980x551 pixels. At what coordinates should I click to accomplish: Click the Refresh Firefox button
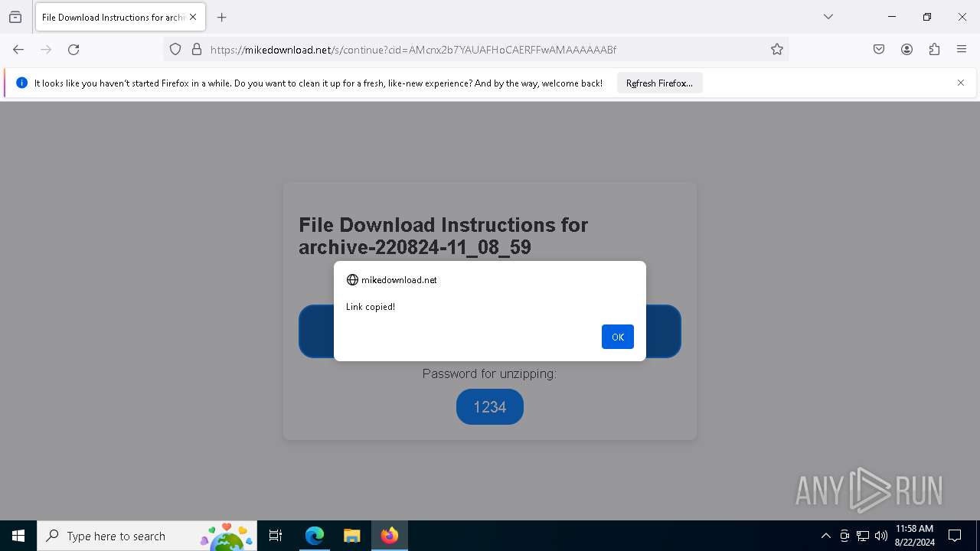659,83
